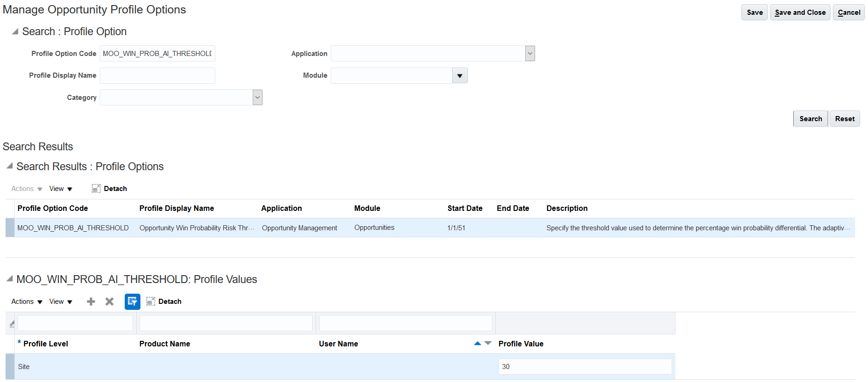Viewport: 868px width, 382px height.
Task: Click the add profile value plus icon
Action: pos(91,302)
